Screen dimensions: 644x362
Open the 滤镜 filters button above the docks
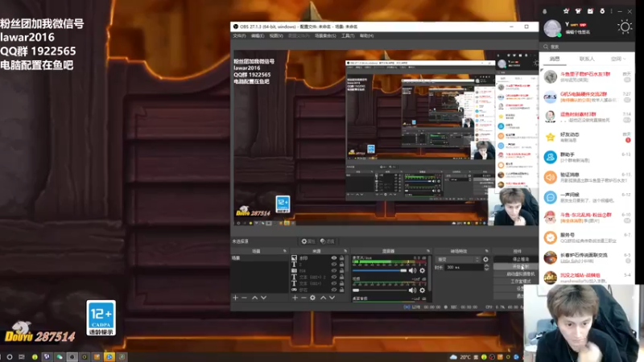pos(328,241)
